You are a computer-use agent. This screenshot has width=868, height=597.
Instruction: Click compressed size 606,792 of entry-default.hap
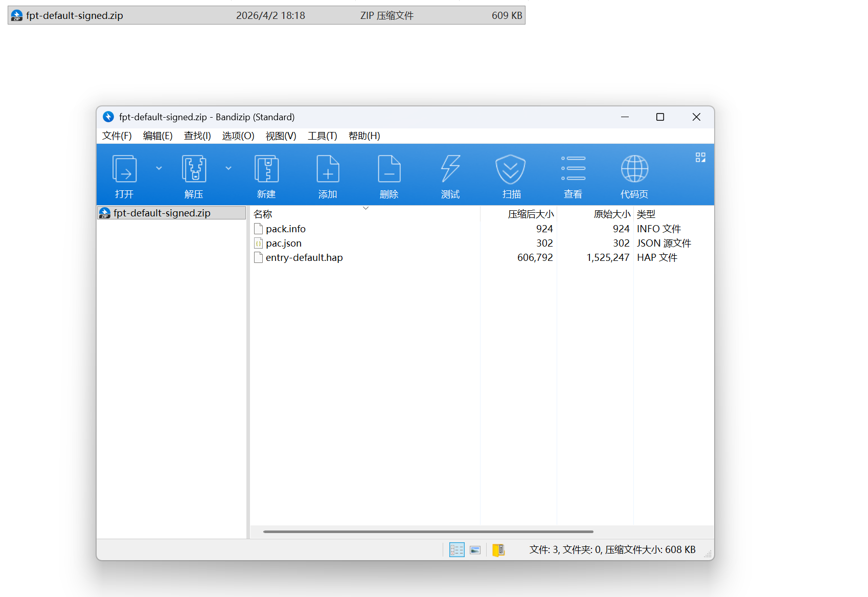[535, 257]
